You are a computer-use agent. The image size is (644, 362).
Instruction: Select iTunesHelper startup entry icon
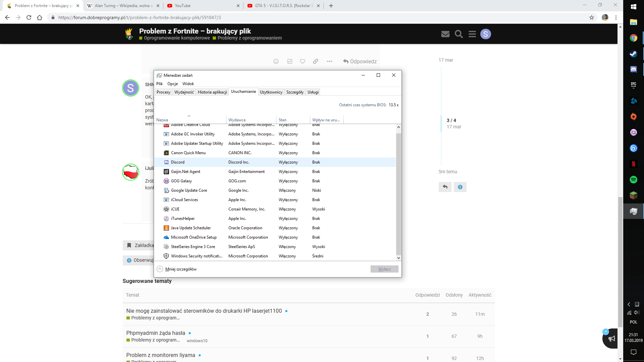pos(166,219)
